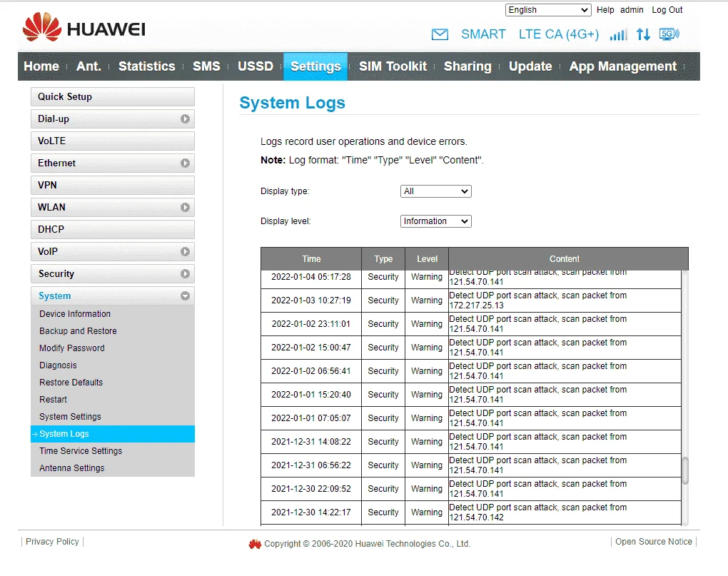Click the SMART operator label
Screen dimensions: 728x576
[x=483, y=34]
